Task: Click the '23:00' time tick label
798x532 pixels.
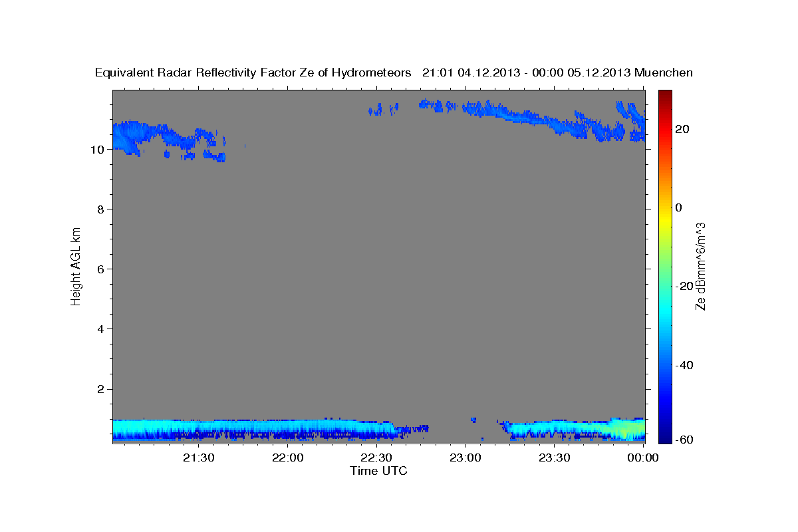Action: pyautogui.click(x=466, y=458)
